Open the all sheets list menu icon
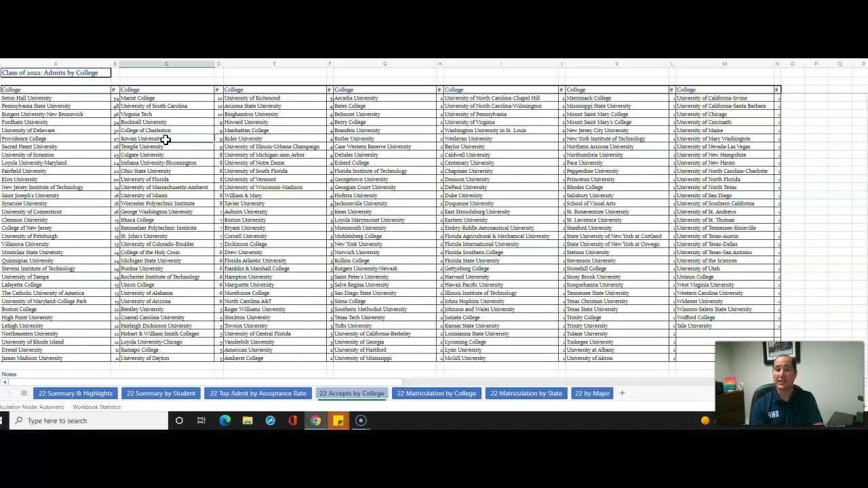Viewport: 868px width, 488px height. pos(24,393)
